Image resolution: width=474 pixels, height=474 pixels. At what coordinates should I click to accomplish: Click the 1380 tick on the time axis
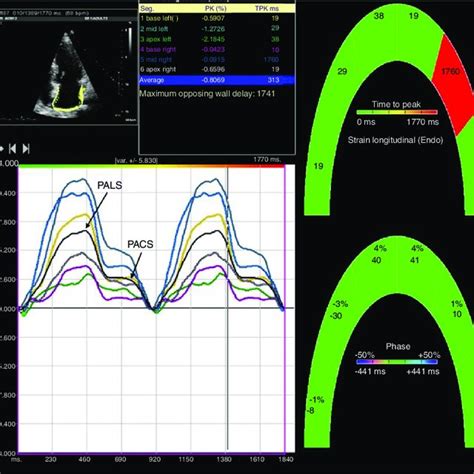coord(224,459)
